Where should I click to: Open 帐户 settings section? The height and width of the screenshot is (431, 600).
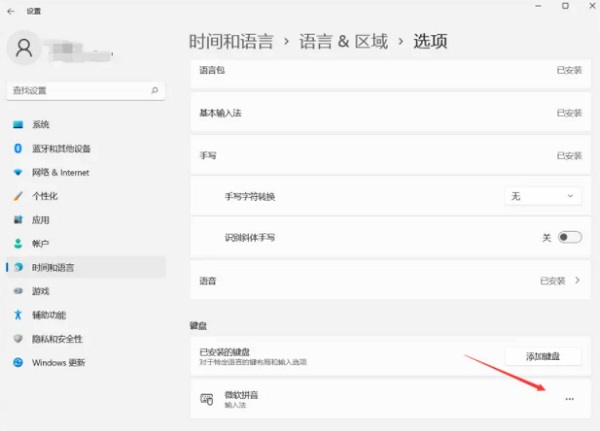click(86, 243)
